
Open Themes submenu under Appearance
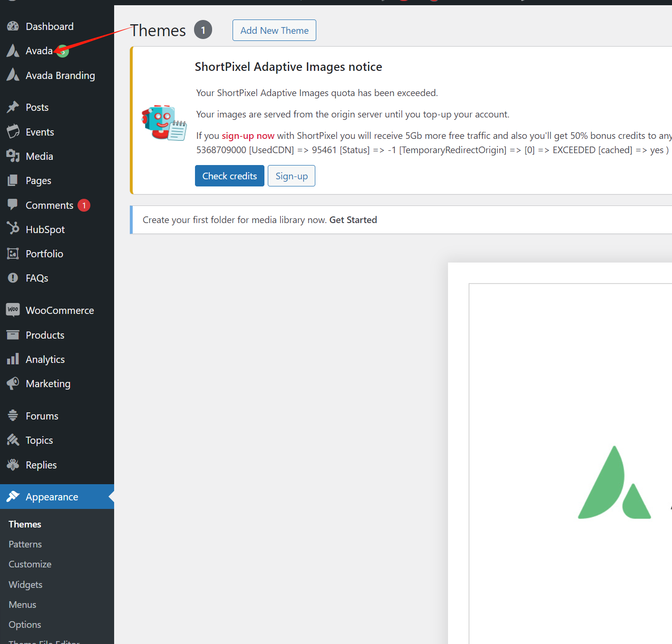pyautogui.click(x=25, y=524)
